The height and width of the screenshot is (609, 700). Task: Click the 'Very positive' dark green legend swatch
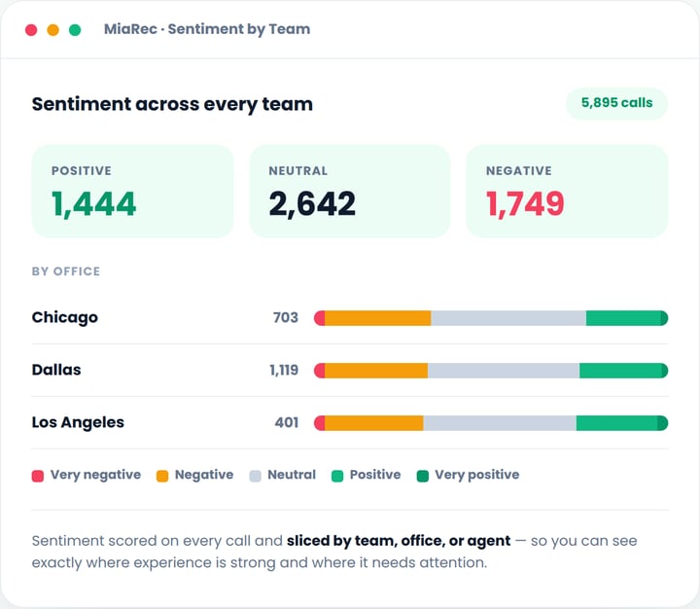[x=423, y=476]
